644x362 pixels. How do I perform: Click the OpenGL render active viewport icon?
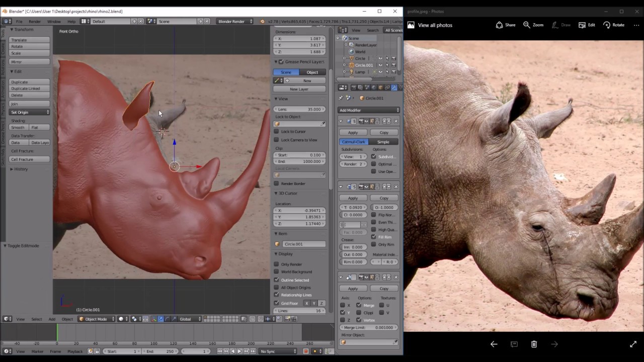pyautogui.click(x=288, y=319)
